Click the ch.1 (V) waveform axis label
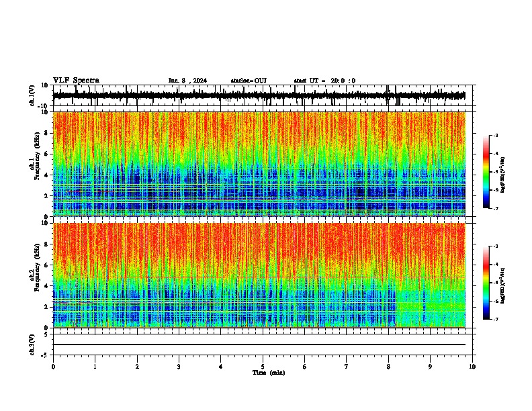 pyautogui.click(x=32, y=95)
